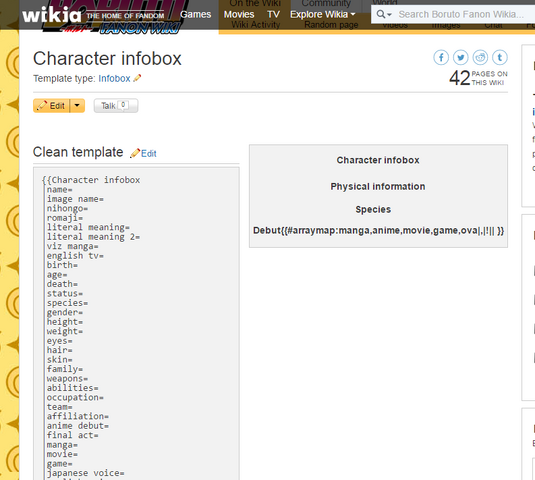This screenshot has width=535, height=480.
Task: Click the Character infobox preview title
Action: (x=378, y=160)
